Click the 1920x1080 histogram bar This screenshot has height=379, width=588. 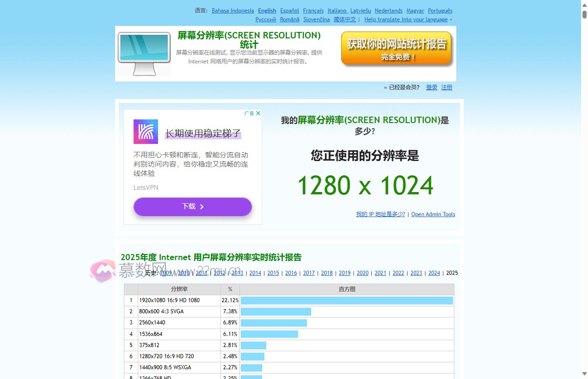(x=347, y=300)
